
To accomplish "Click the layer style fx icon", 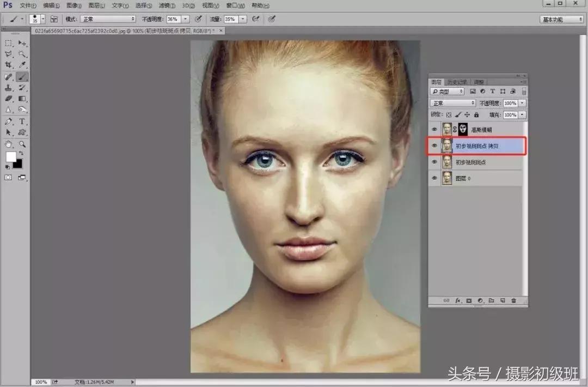I will (x=458, y=300).
